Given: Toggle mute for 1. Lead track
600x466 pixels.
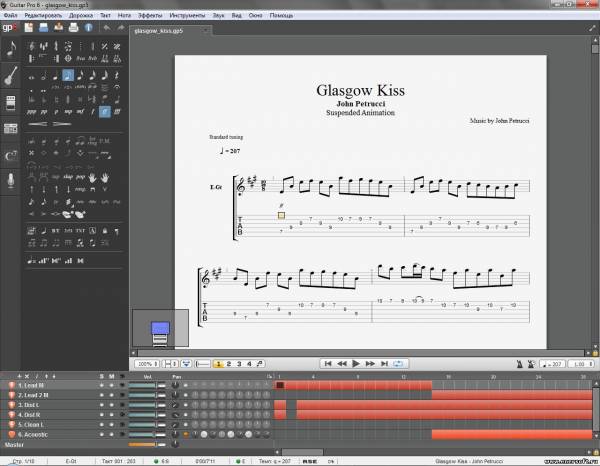Looking at the screenshot, I should (111, 385).
